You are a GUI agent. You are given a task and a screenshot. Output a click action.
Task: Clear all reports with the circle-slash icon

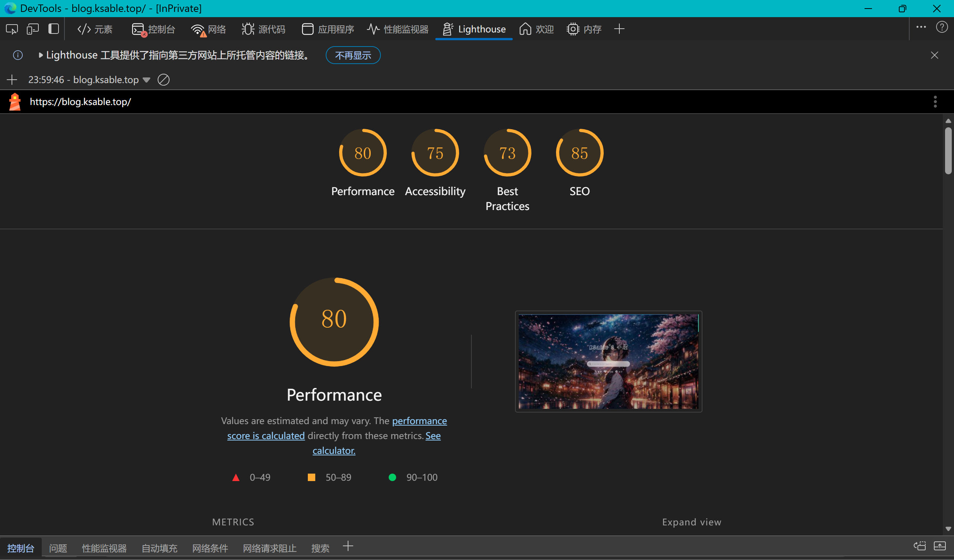(164, 80)
